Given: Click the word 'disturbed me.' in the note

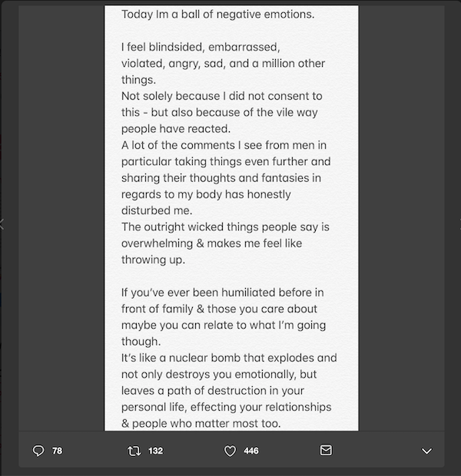Looking at the screenshot, I should (157, 210).
